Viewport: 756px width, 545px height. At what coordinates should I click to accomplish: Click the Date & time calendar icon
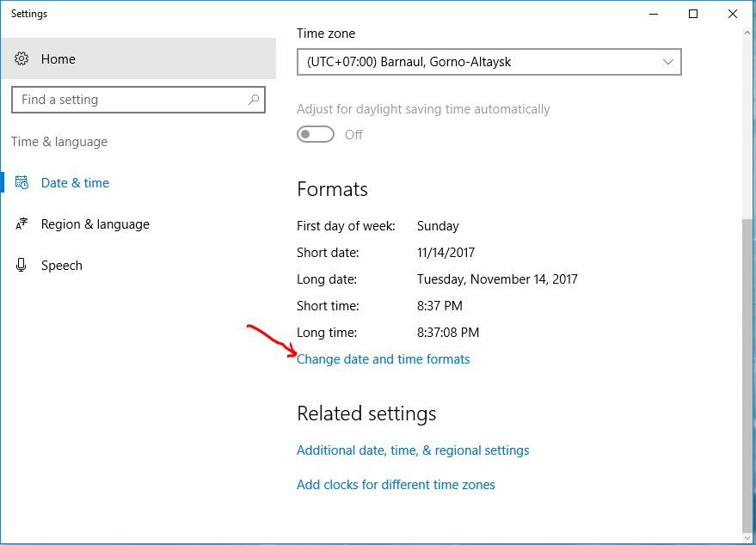tap(22, 183)
